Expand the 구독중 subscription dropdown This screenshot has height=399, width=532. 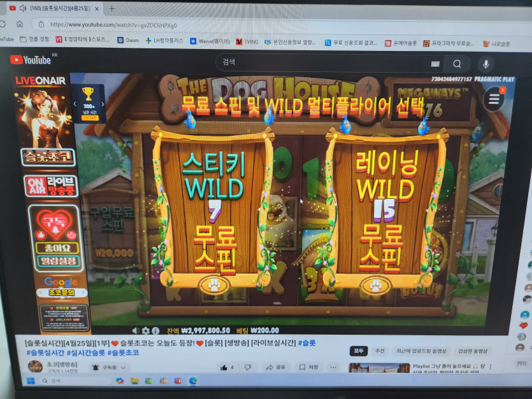(x=109, y=367)
